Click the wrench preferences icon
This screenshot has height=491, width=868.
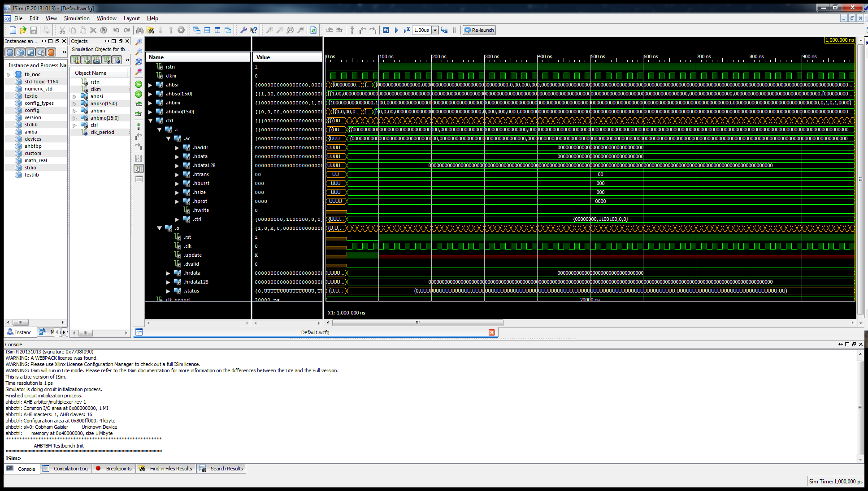click(243, 30)
